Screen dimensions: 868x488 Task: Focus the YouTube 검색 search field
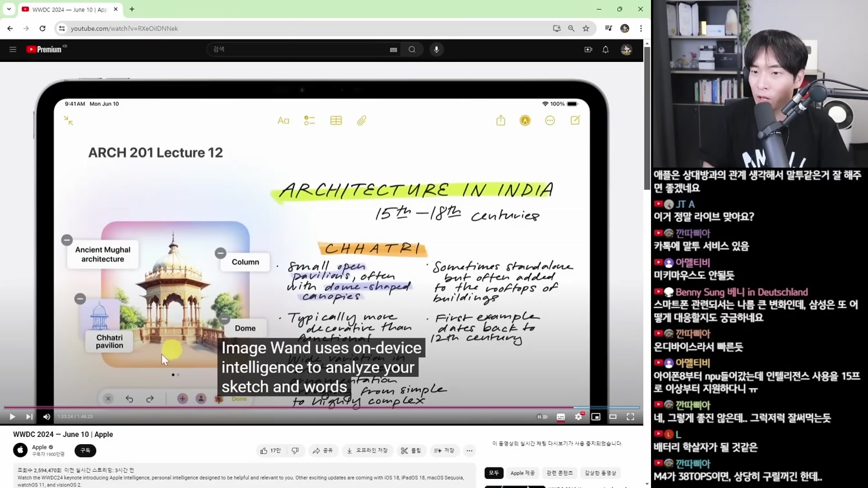297,50
